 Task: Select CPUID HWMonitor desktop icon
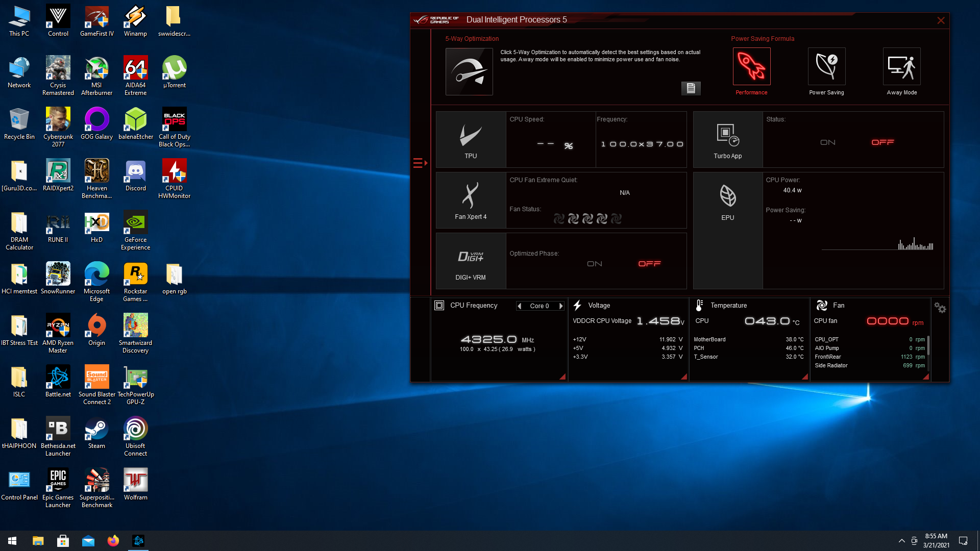tap(174, 179)
